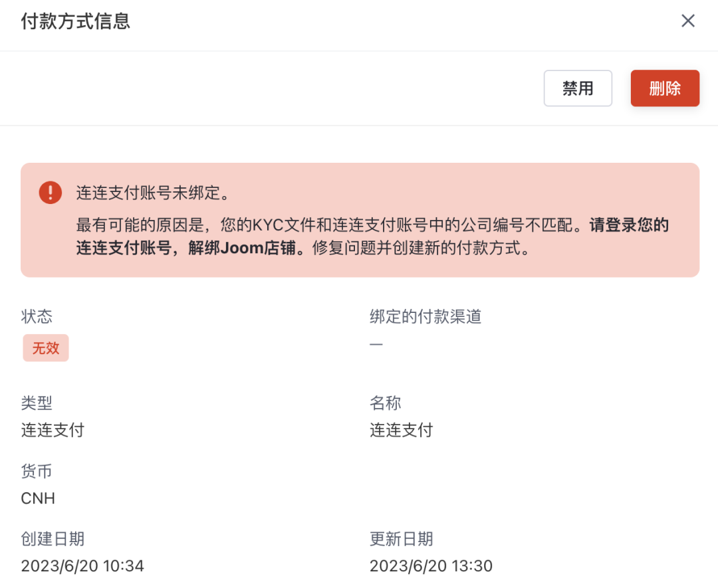Select the 名称 field showing 连连支付
Screen dimensions: 718x588
click(x=401, y=430)
